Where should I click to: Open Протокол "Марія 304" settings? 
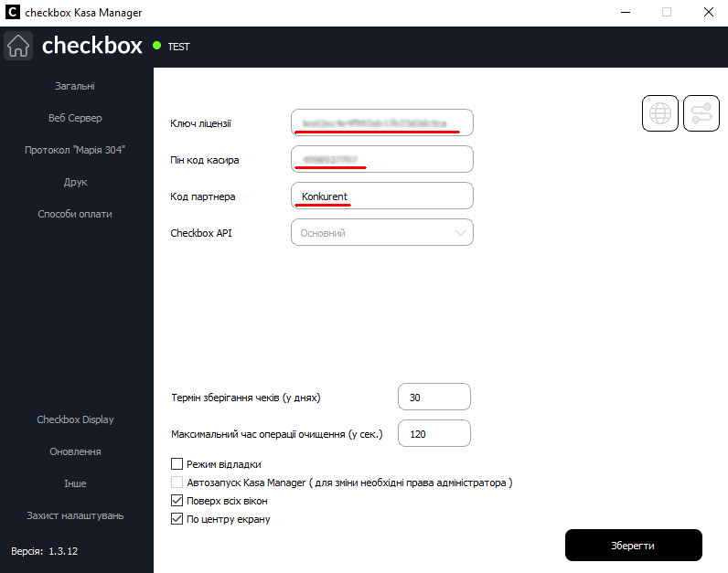tap(75, 150)
